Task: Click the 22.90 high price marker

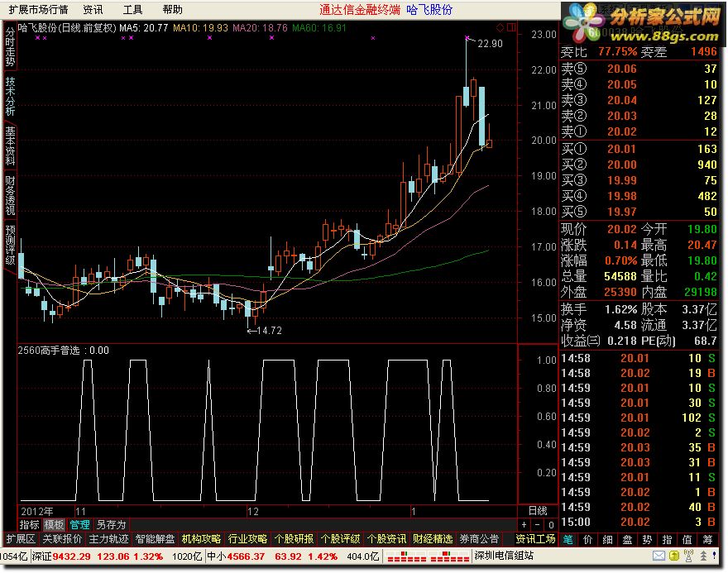Action: pyautogui.click(x=490, y=44)
